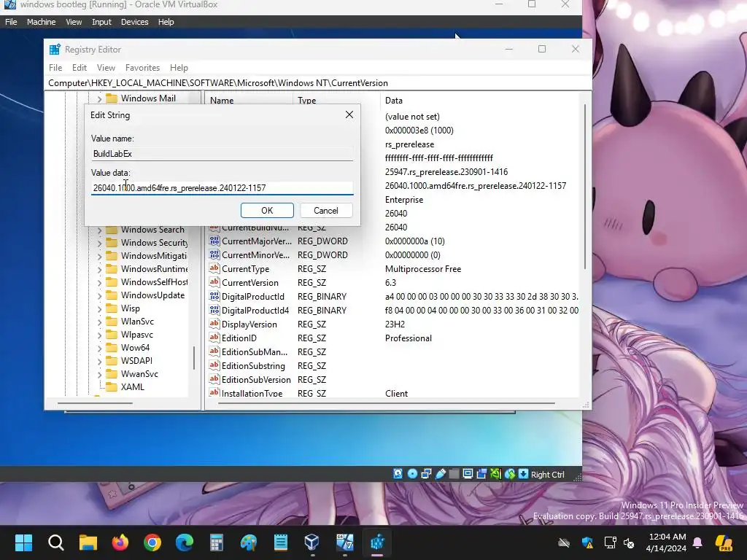Expand the WwanSvc registry key

99,374
